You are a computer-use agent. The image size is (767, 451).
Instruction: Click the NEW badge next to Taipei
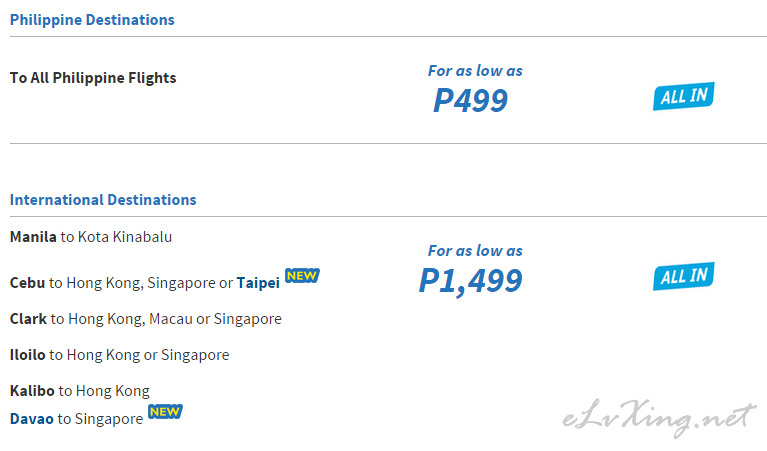point(302,276)
